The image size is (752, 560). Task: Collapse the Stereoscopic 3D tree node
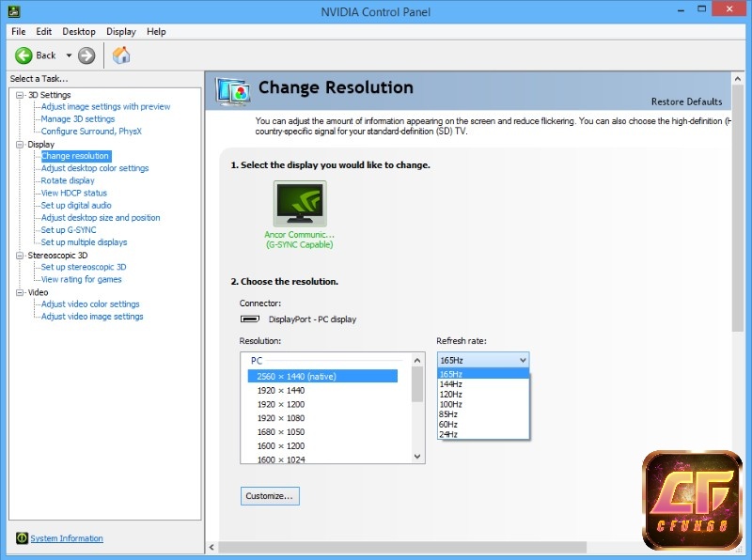click(20, 256)
